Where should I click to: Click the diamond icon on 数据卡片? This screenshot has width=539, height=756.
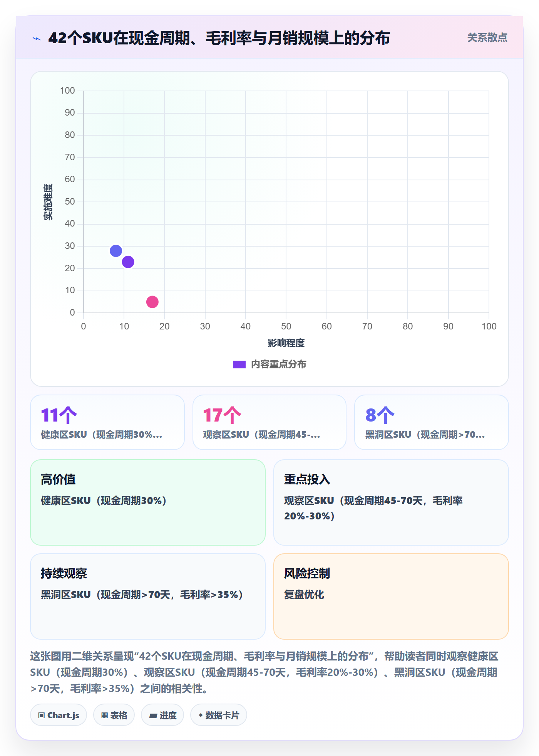(201, 715)
